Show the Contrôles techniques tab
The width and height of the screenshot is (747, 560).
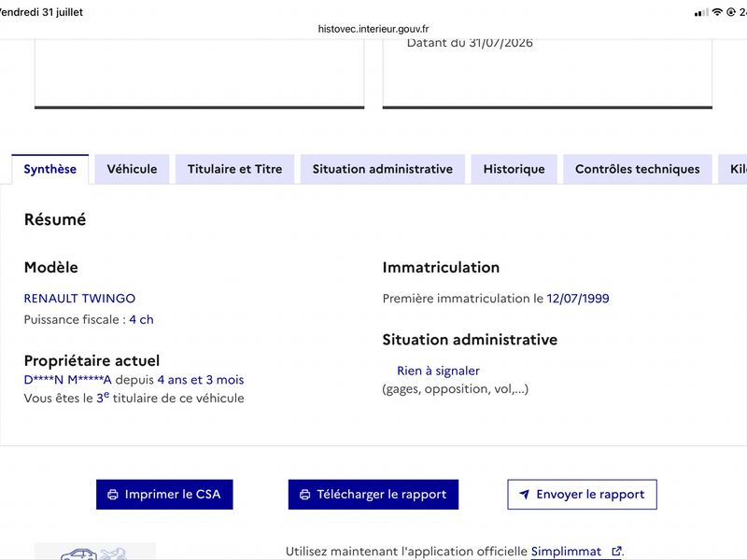tap(638, 169)
